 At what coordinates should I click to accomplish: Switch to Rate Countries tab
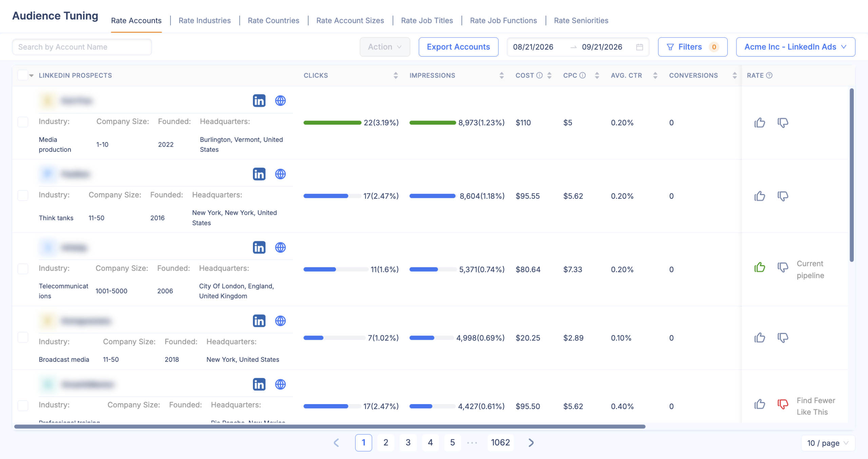point(273,21)
